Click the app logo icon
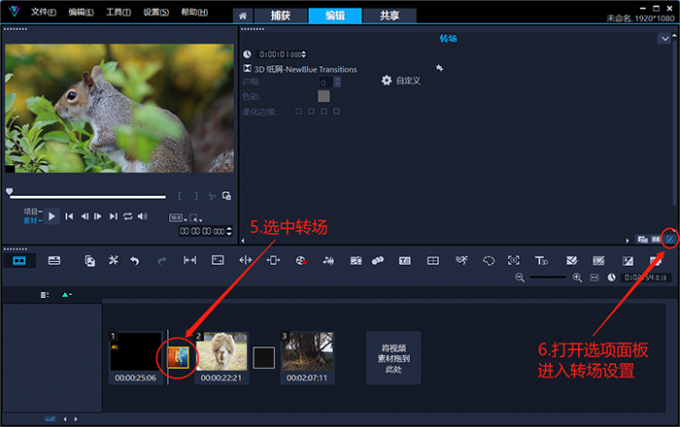The width and height of the screenshot is (680, 427). click(x=14, y=11)
